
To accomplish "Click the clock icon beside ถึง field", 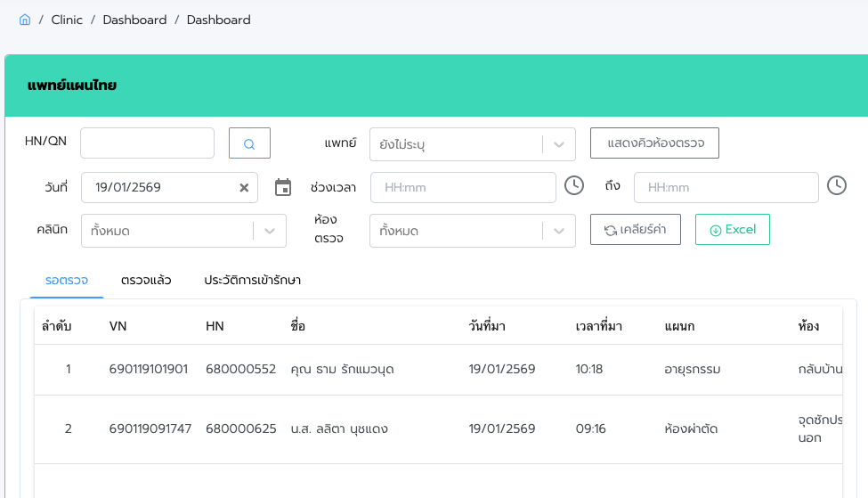I will 836,185.
